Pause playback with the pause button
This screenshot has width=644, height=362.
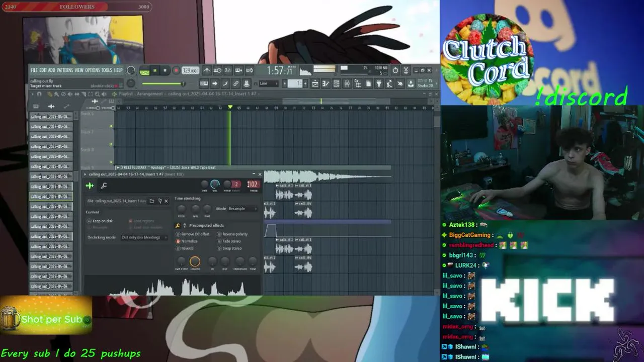pos(155,70)
